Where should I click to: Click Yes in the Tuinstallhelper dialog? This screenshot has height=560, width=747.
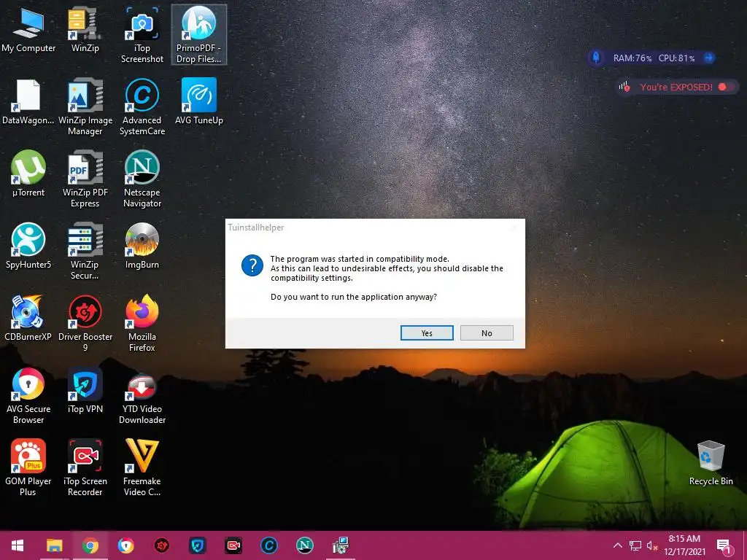[x=427, y=332]
